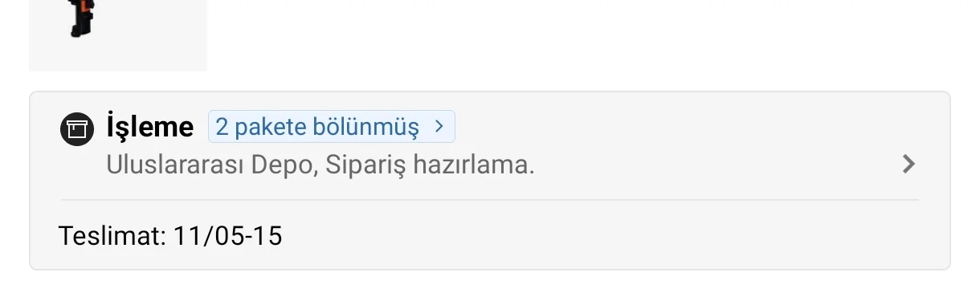Tap 'Sipariş hazırlama' order preparation text

pyautogui.click(x=430, y=165)
